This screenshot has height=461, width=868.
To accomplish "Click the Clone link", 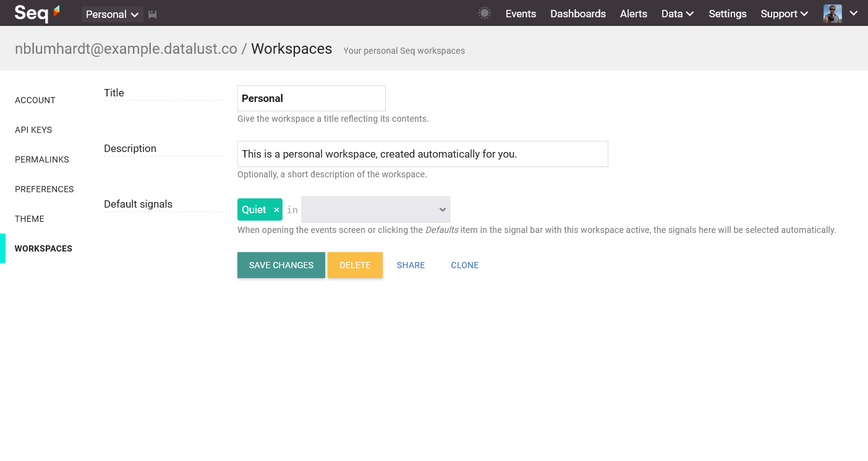I will [x=465, y=265].
